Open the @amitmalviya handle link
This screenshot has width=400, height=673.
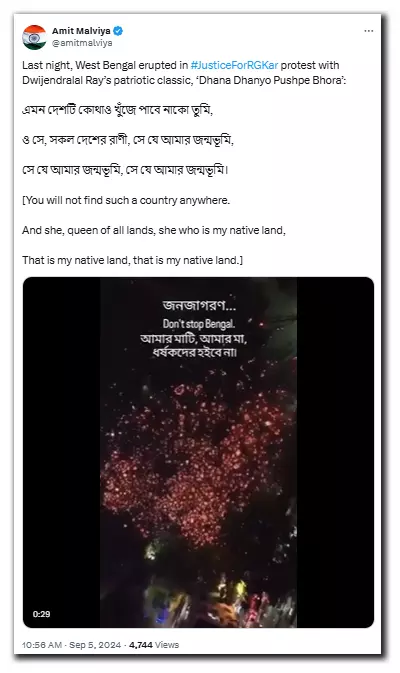coord(82,43)
